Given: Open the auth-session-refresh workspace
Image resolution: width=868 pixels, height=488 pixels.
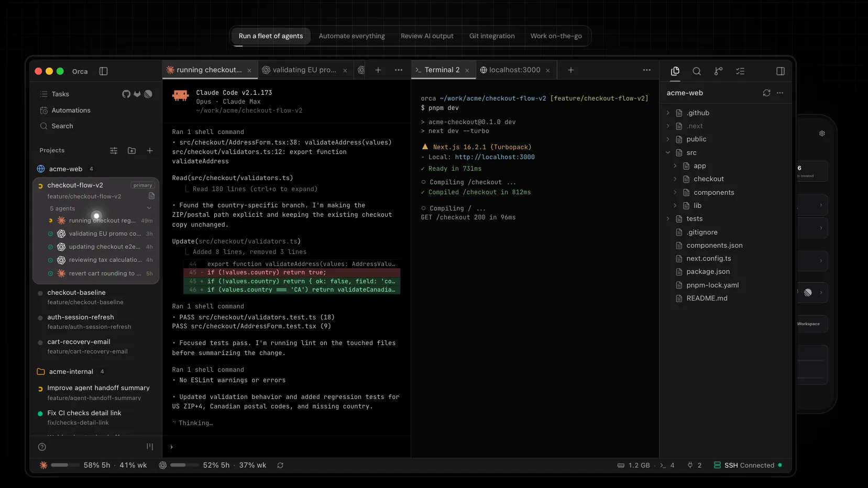Looking at the screenshot, I should pyautogui.click(x=95, y=322).
